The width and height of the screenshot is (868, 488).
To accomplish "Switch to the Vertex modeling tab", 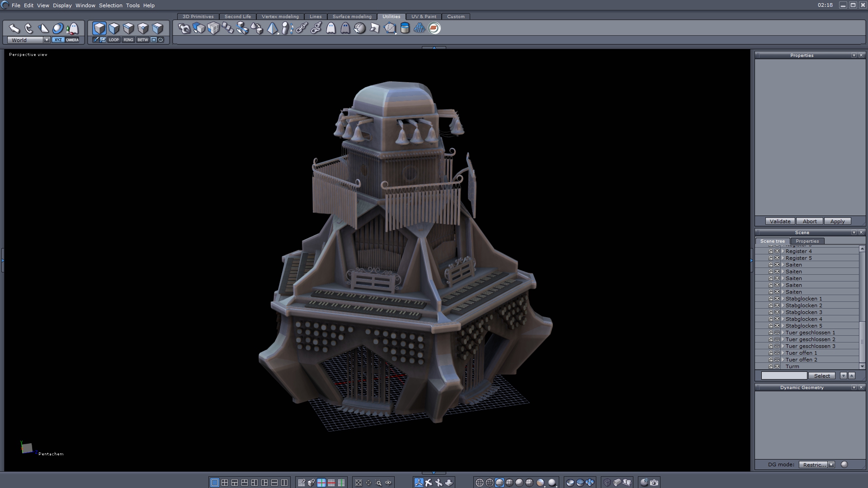I will 280,16.
